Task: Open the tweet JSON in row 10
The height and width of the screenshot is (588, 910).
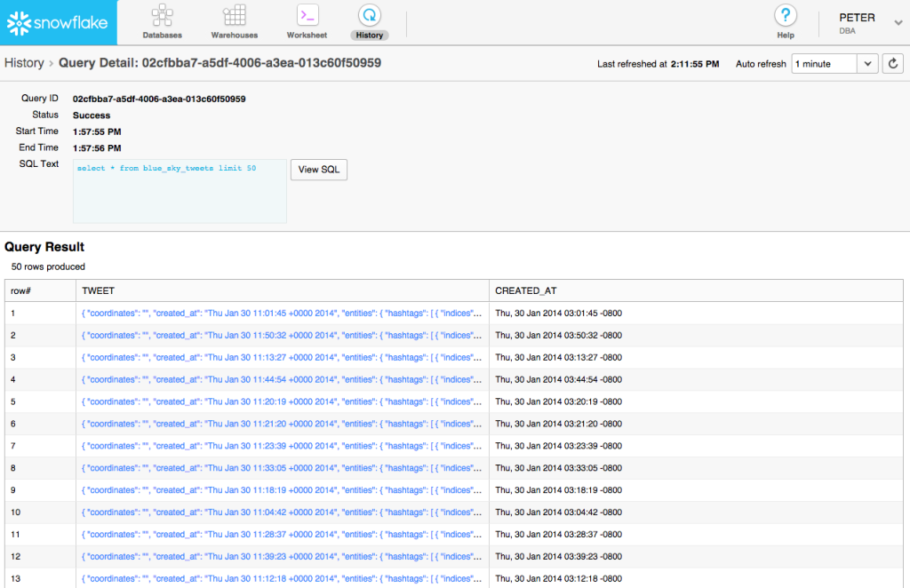Action: pos(282,513)
